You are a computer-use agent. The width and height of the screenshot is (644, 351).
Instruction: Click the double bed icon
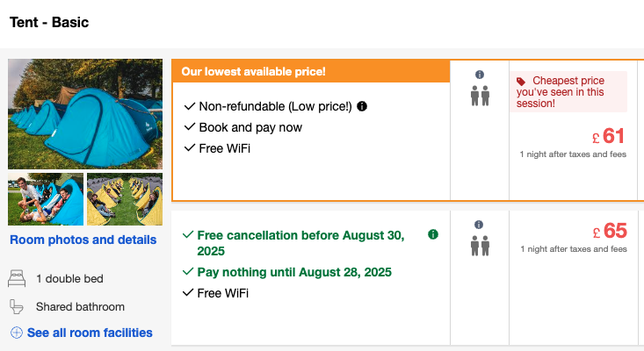point(17,279)
